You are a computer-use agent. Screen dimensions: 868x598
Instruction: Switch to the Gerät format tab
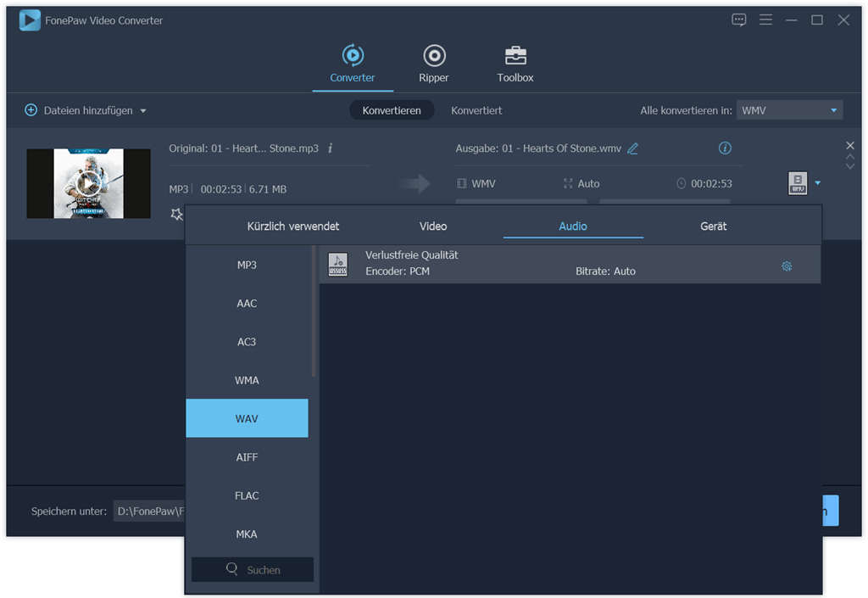tap(714, 226)
